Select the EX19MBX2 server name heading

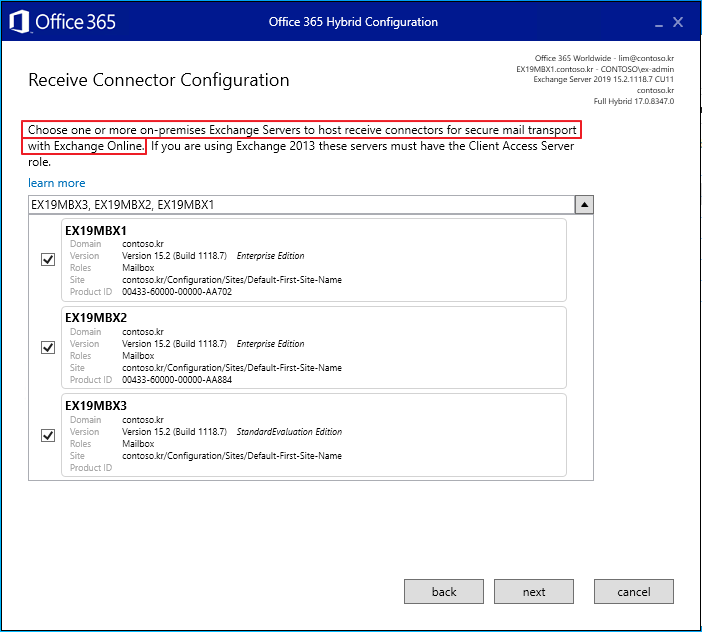[96, 318]
